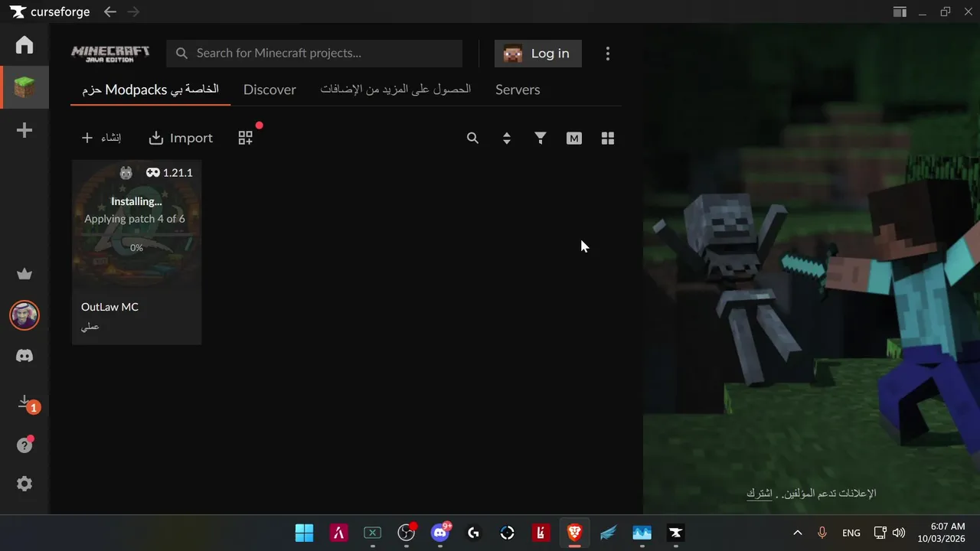Viewport: 980px width, 551px height.
Task: Click the Import button
Action: pos(181,138)
